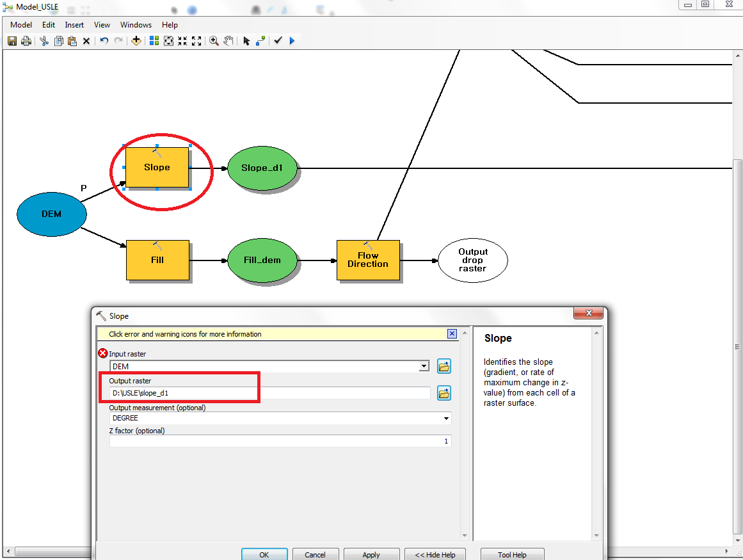
Task: Print the model diagram
Action: tap(26, 41)
